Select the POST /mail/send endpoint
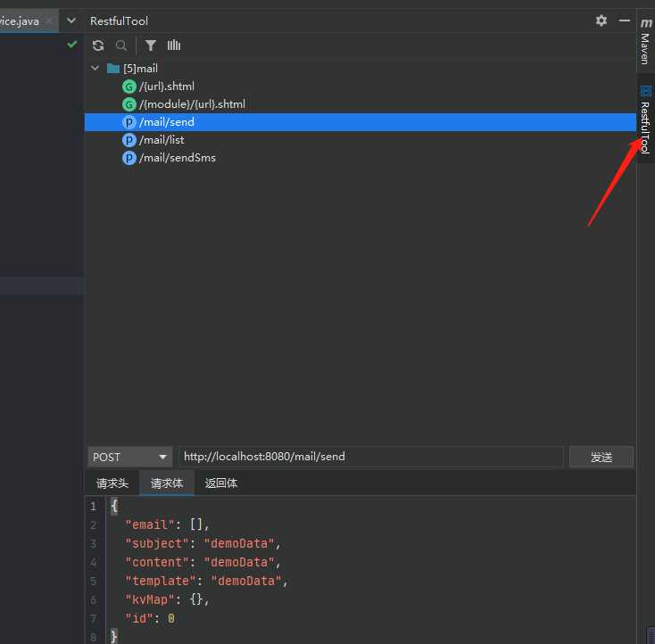Viewport: 655px width, 644px height. 361,122
